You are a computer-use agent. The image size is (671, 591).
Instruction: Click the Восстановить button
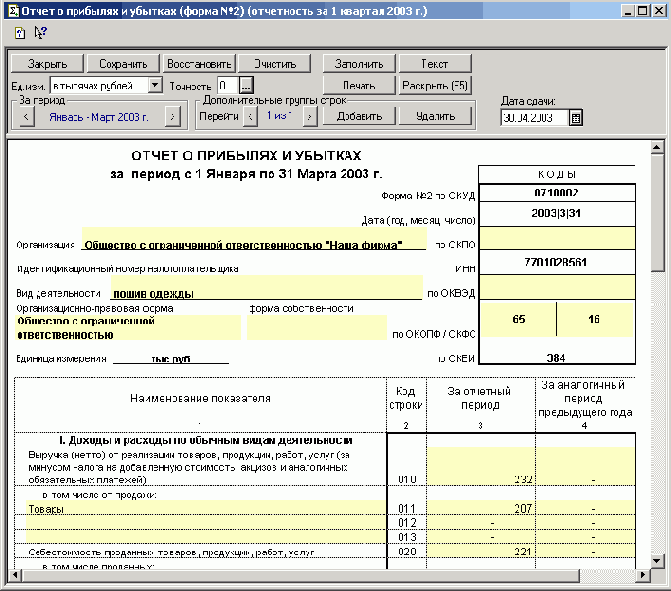[x=199, y=64]
